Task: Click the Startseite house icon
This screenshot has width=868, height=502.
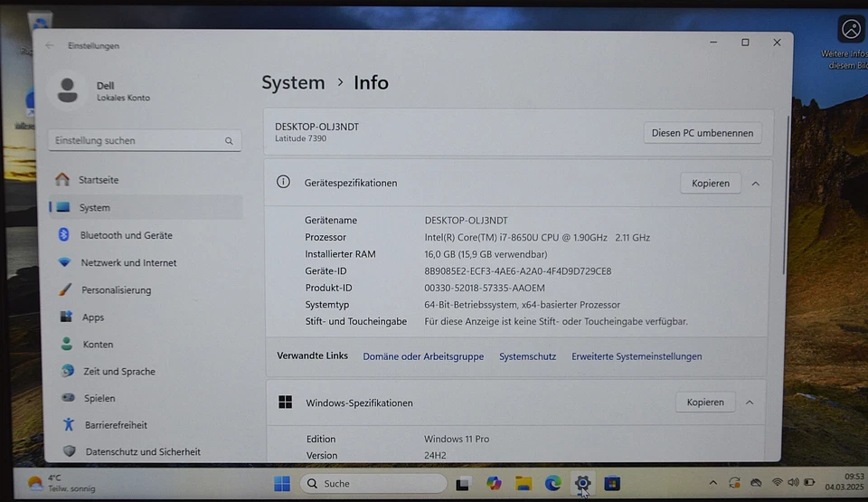Action: click(x=62, y=179)
